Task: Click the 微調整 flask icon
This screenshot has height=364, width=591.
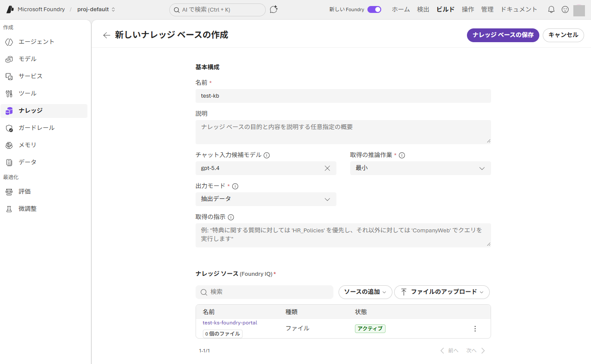Action: [9, 209]
